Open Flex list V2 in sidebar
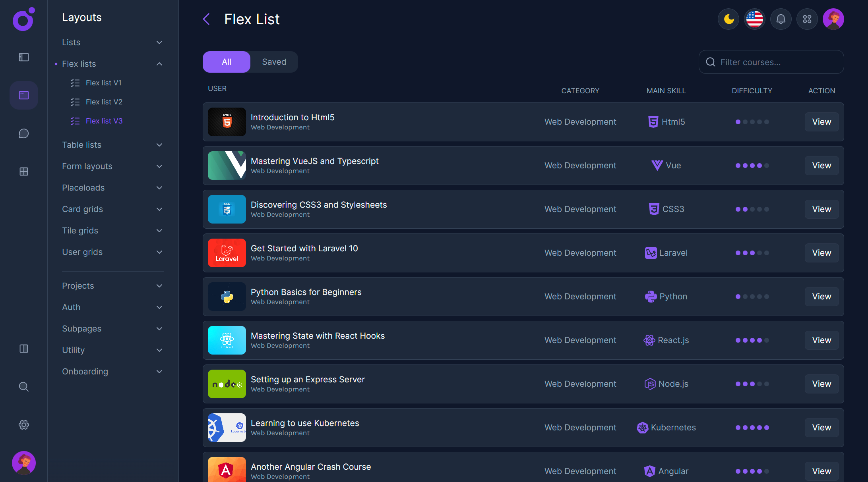The image size is (868, 482). click(x=104, y=102)
